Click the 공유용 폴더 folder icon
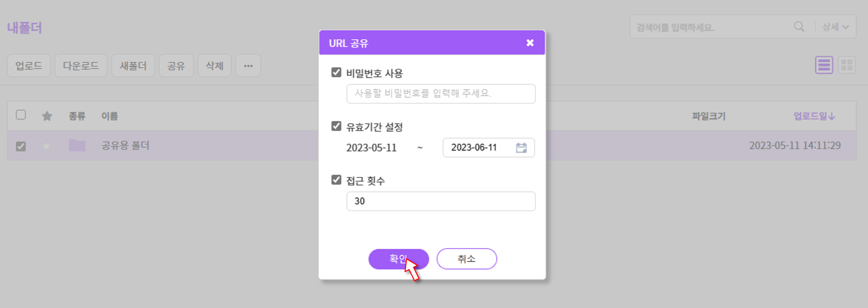 77,145
